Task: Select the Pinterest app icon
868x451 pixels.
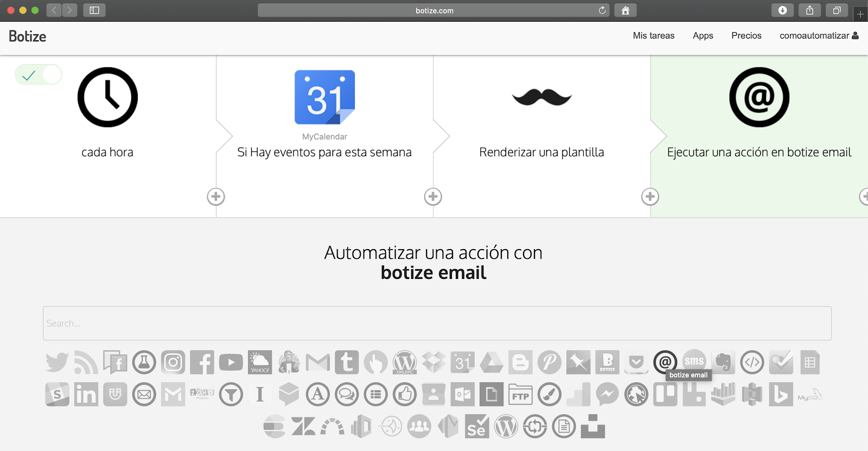Action: 550,362
